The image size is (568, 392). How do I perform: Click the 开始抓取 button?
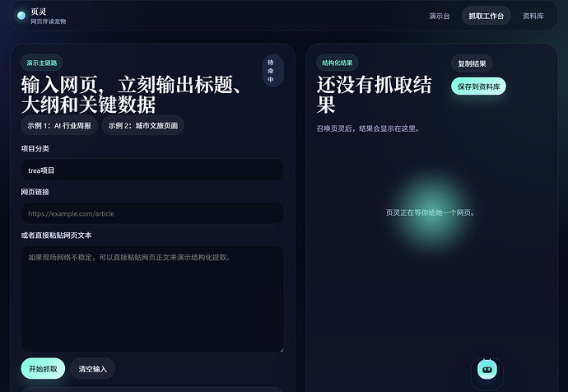coord(43,369)
